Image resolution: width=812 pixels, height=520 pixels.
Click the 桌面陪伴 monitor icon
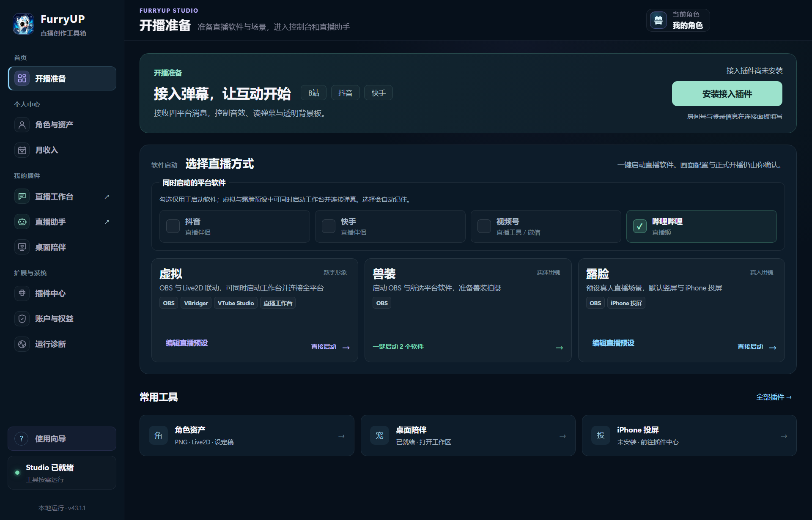[x=22, y=247]
